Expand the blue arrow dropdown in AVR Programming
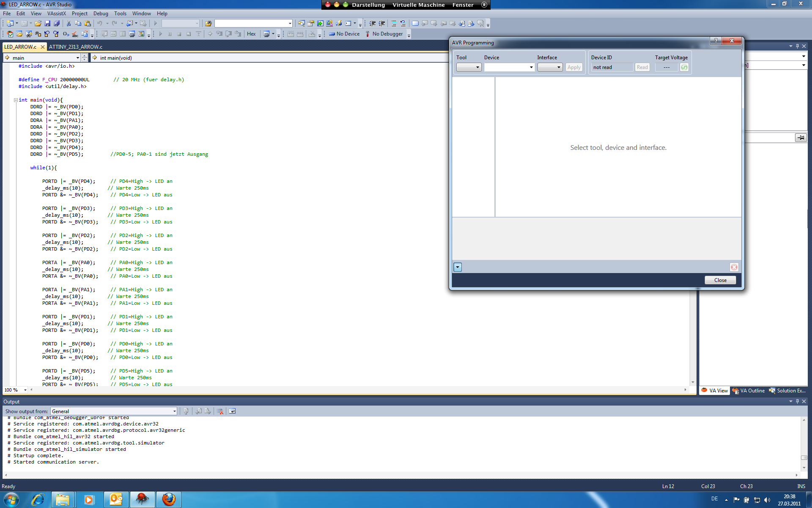The image size is (812, 508). coord(458,267)
